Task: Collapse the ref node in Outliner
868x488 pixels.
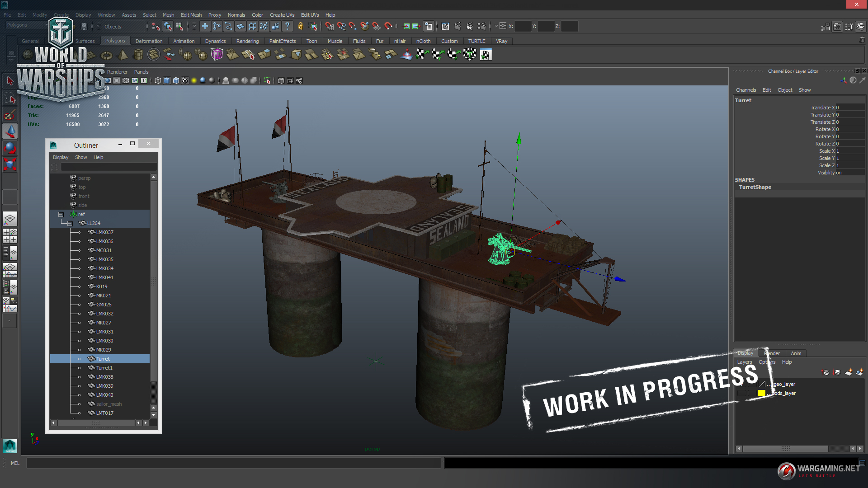Action: click(x=61, y=214)
